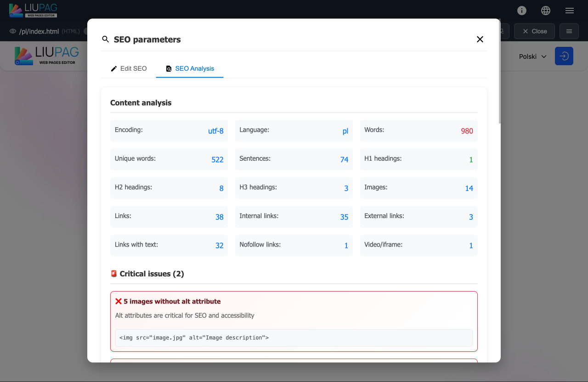This screenshot has width=588, height=382.
Task: Click the blue login icon button
Action: click(x=564, y=56)
